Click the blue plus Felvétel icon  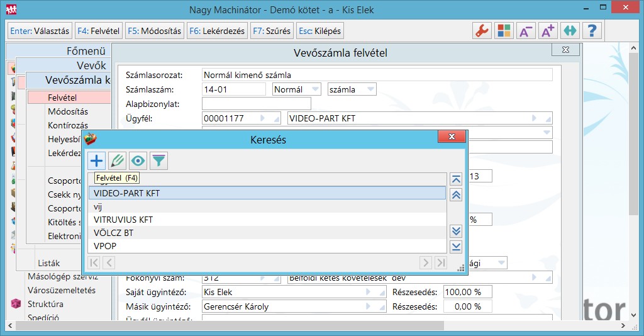coord(96,161)
